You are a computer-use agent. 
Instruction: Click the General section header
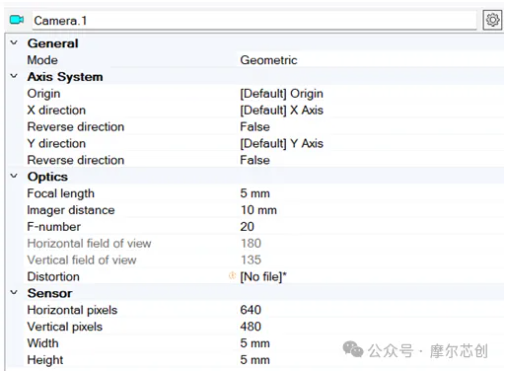53,43
